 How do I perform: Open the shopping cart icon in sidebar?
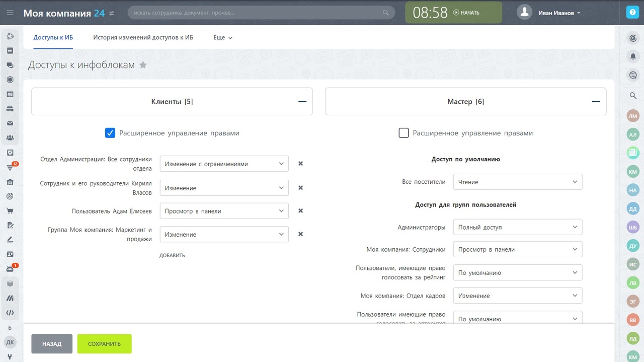pyautogui.click(x=10, y=211)
